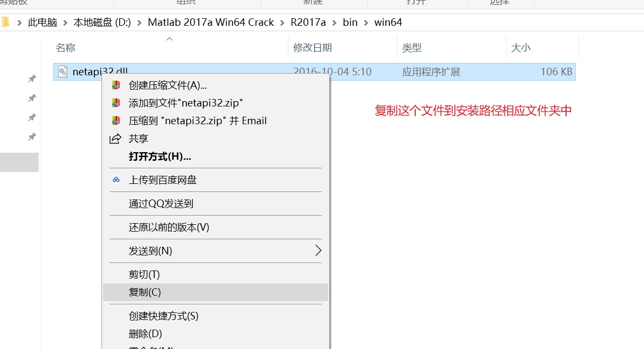Go to Matlab 2017a Win64 Crack folder breadcrumb
This screenshot has height=349, width=644.
(x=211, y=23)
